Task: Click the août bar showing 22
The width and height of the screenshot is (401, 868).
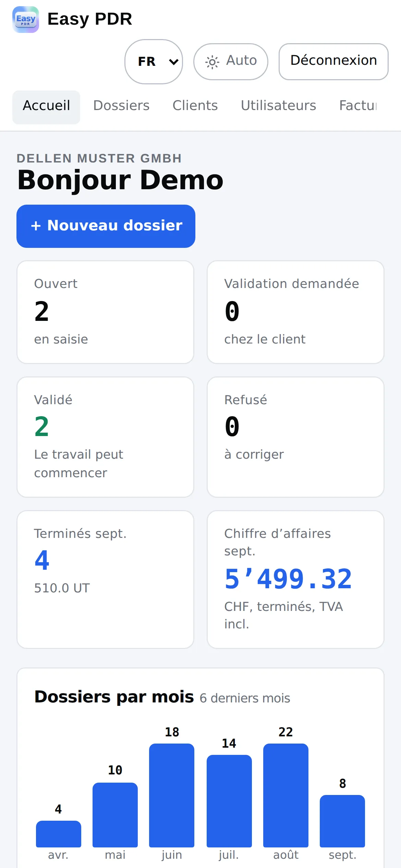Action: [286, 795]
